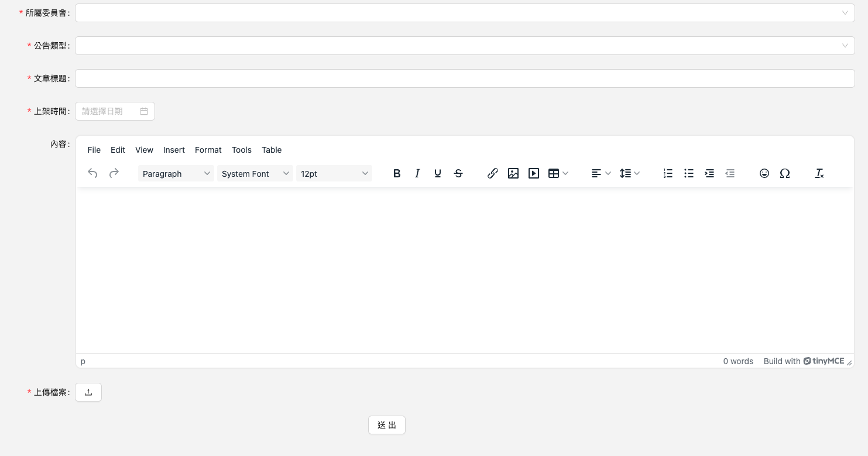Image resolution: width=868 pixels, height=456 pixels.
Task: Open the 所屬委員會 dropdown
Action: click(x=465, y=13)
